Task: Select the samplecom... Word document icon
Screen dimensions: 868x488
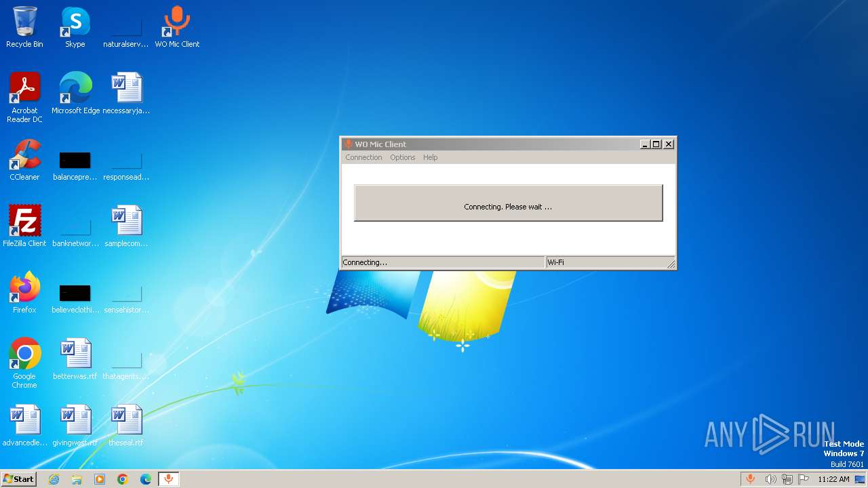Action: [126, 226]
